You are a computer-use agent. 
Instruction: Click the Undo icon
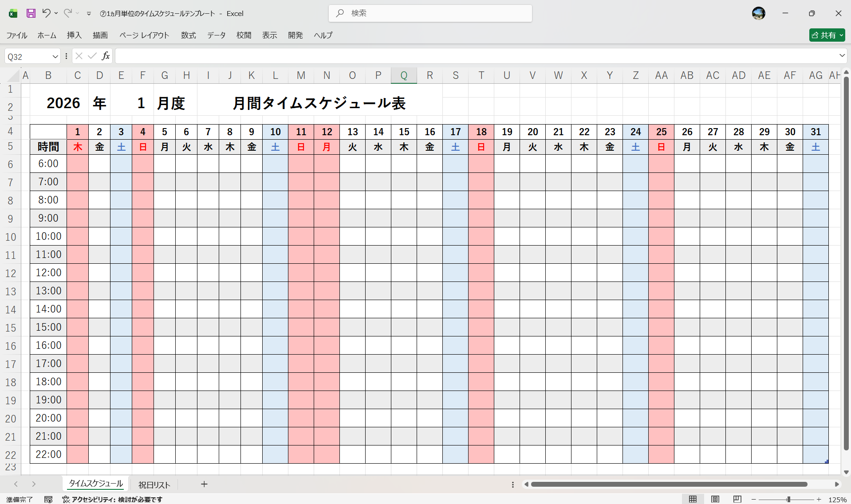coord(46,13)
